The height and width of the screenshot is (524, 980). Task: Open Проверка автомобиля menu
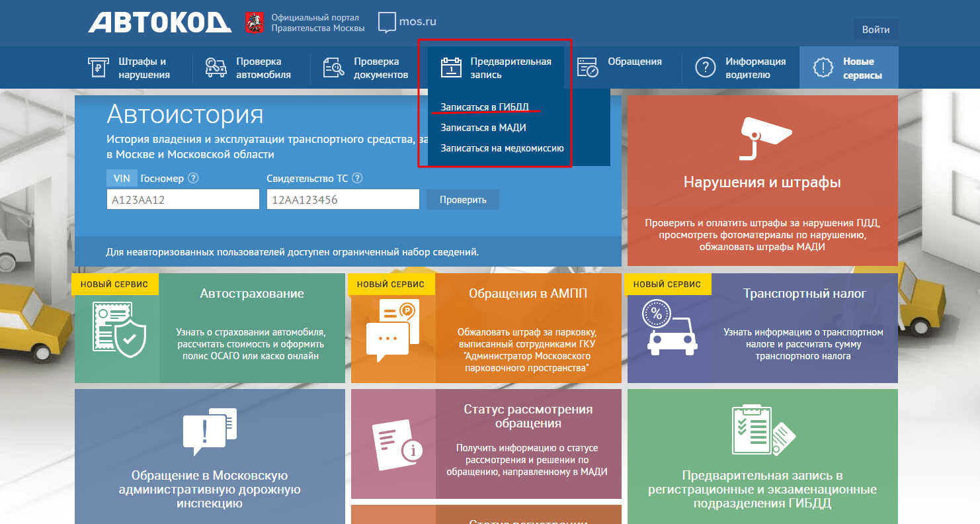click(248, 68)
